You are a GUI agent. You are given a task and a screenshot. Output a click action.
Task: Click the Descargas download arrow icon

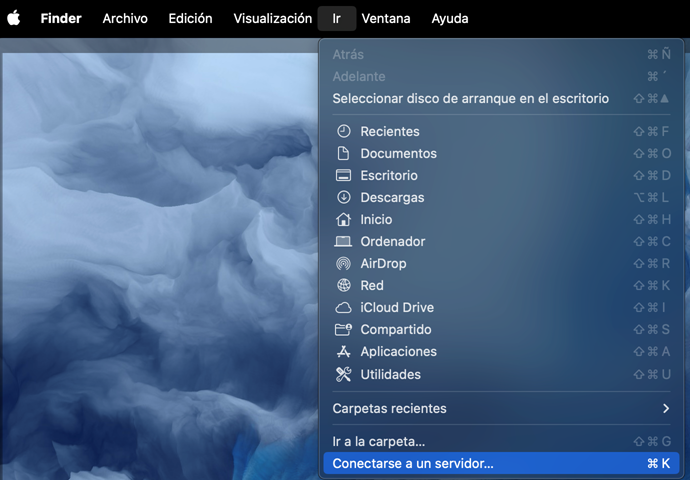click(343, 198)
